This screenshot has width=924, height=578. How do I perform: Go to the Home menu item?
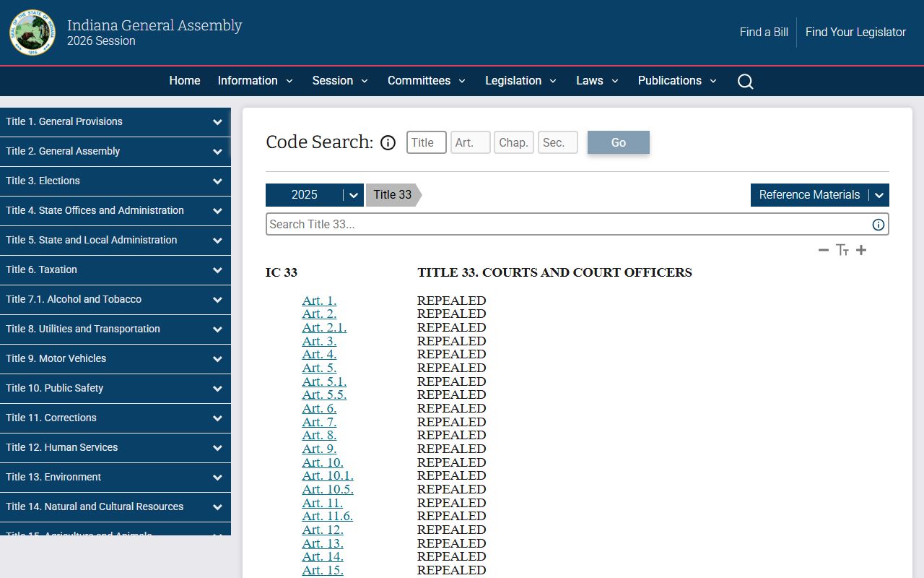[x=185, y=81]
